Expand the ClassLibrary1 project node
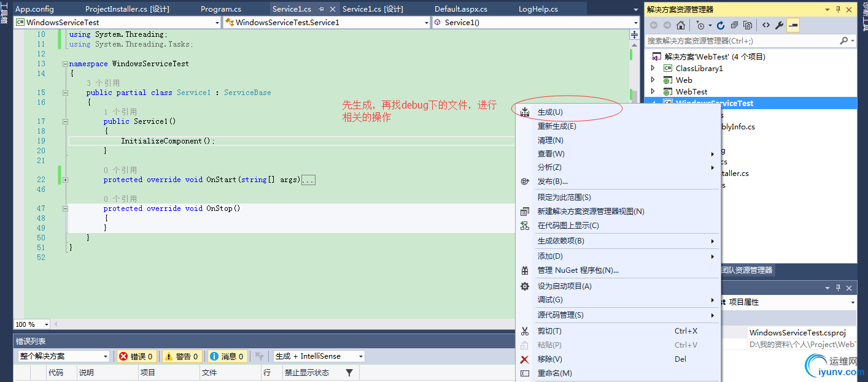 653,69
